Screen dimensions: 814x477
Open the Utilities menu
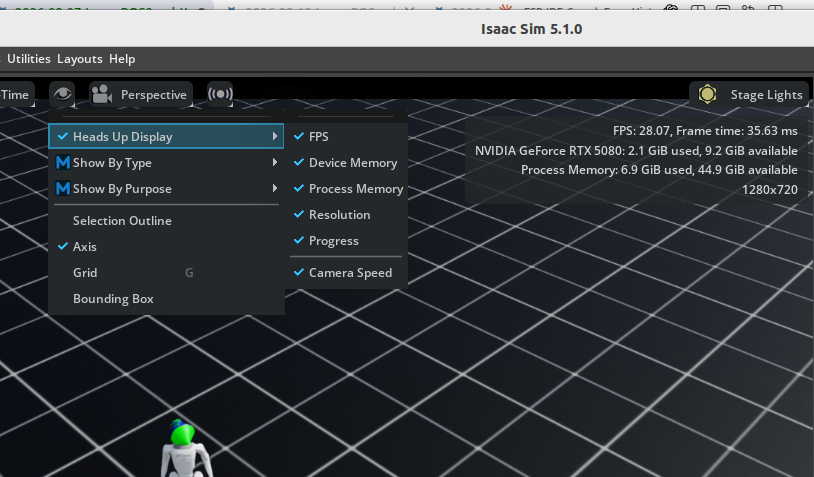29,59
